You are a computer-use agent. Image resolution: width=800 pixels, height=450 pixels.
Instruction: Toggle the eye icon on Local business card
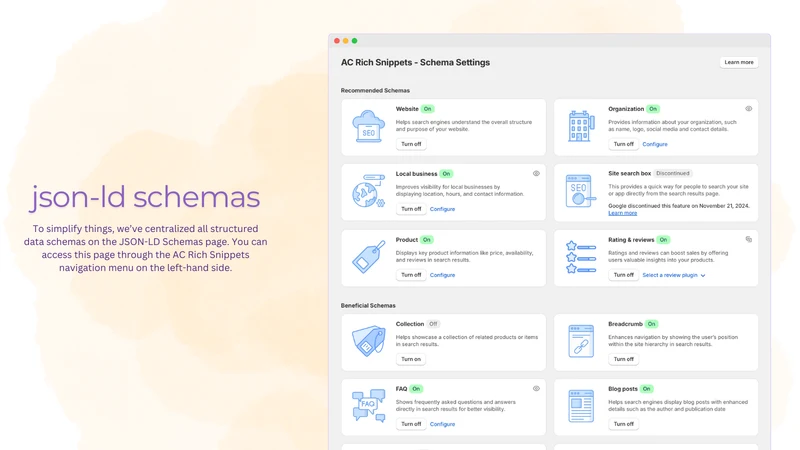click(536, 173)
